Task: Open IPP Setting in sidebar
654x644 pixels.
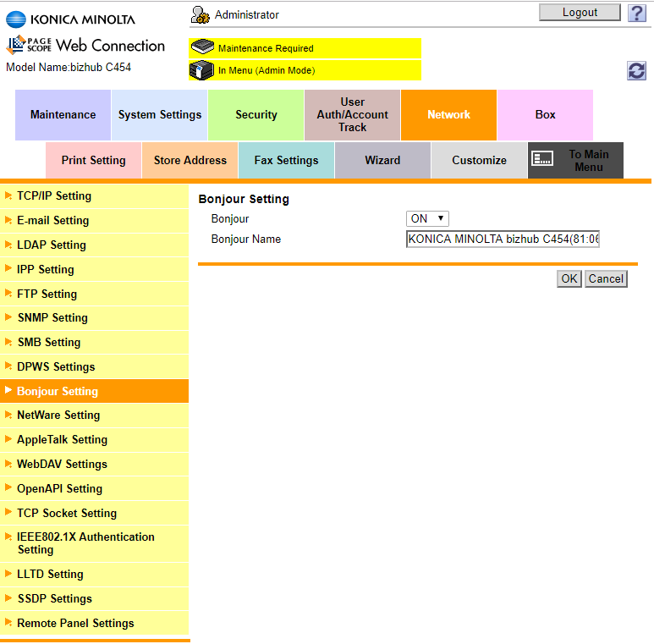Action: click(x=94, y=269)
